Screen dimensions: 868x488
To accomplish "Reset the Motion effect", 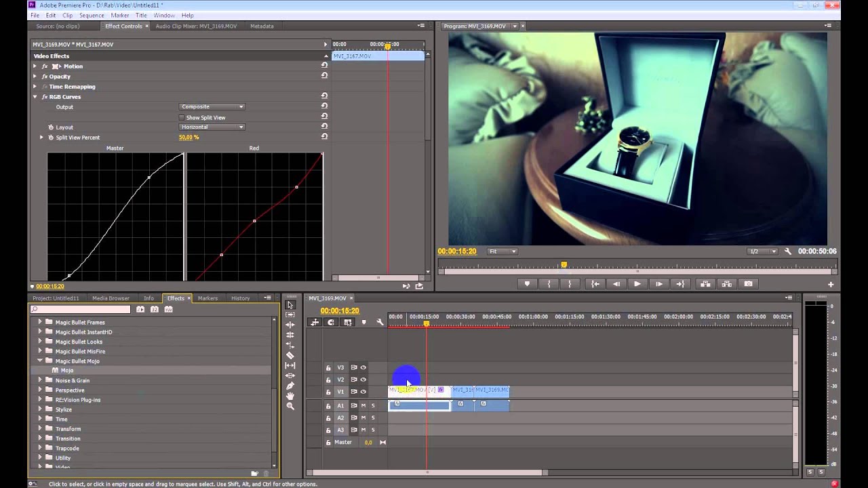I will (324, 66).
